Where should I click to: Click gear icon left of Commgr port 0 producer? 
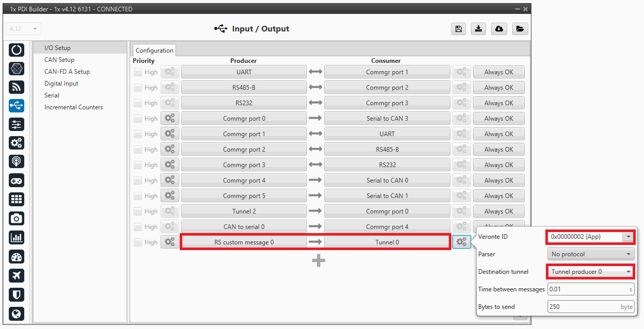tap(169, 119)
